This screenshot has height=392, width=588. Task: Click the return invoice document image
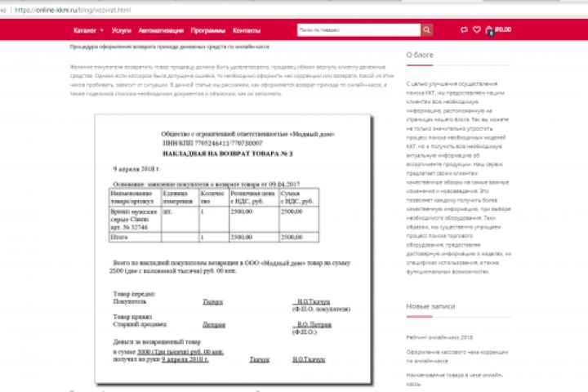[x=234, y=249]
